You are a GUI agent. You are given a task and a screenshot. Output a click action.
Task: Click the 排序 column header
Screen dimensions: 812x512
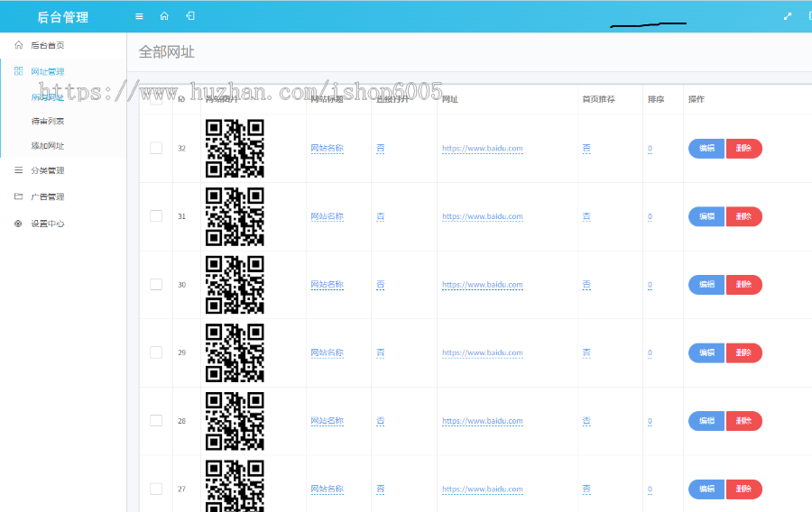656,99
